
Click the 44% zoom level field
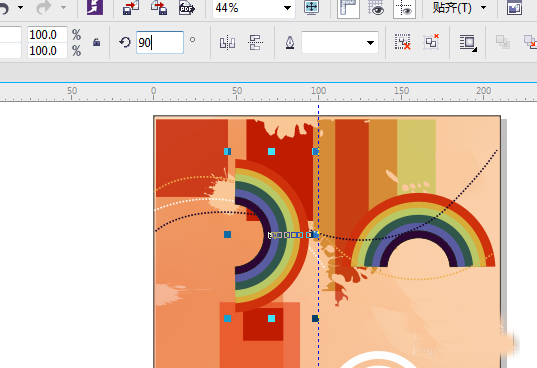[247, 8]
